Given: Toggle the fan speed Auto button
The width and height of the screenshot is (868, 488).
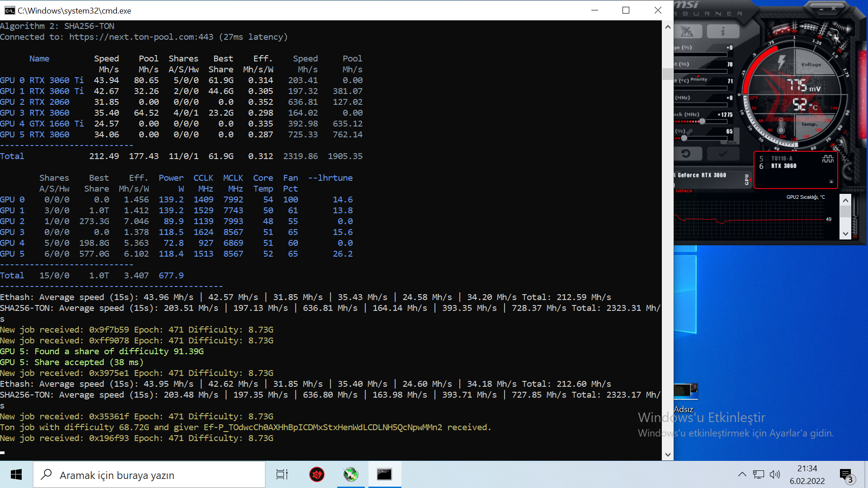Looking at the screenshot, I should [731, 142].
